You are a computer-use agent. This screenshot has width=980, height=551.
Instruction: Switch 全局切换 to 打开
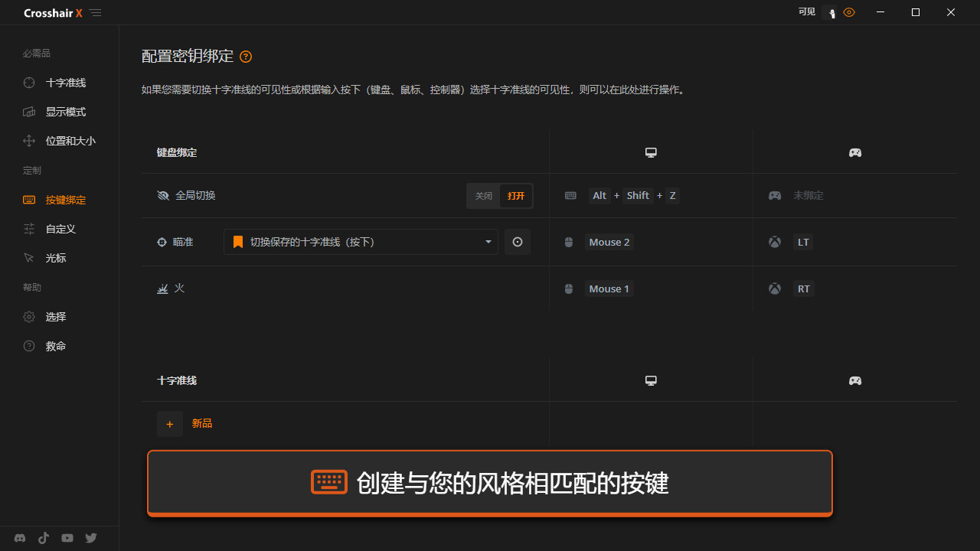[x=514, y=195]
